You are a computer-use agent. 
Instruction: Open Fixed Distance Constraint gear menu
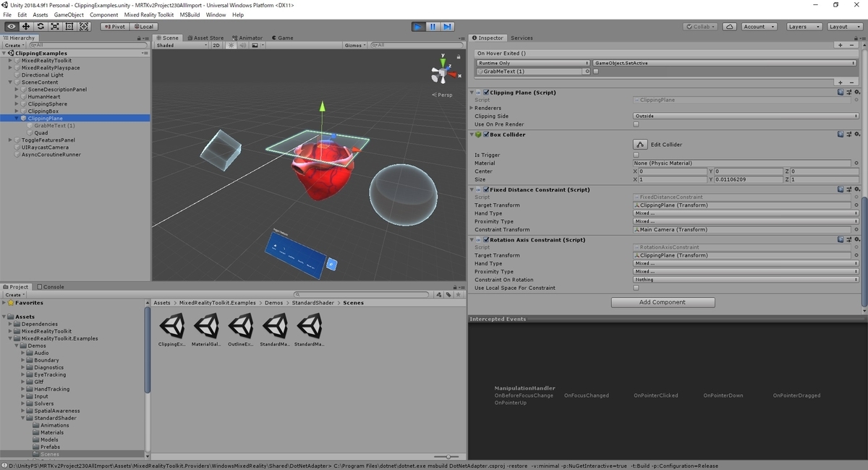click(857, 189)
